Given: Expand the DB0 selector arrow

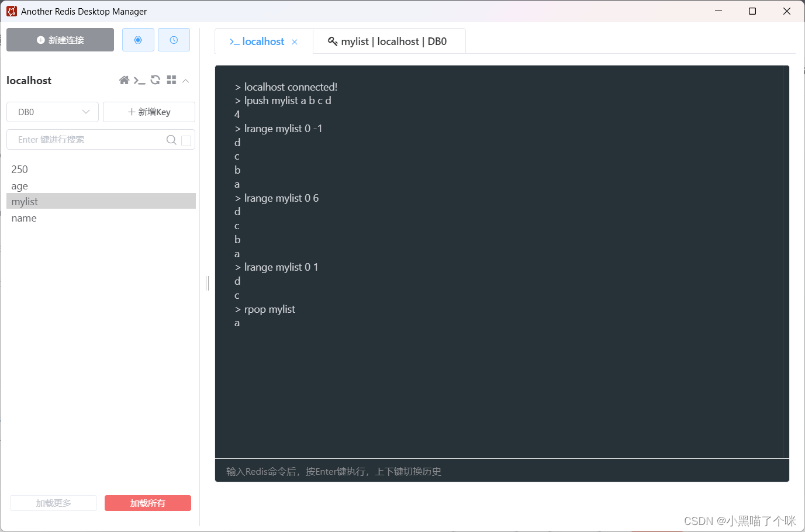Looking at the screenshot, I should [x=87, y=111].
